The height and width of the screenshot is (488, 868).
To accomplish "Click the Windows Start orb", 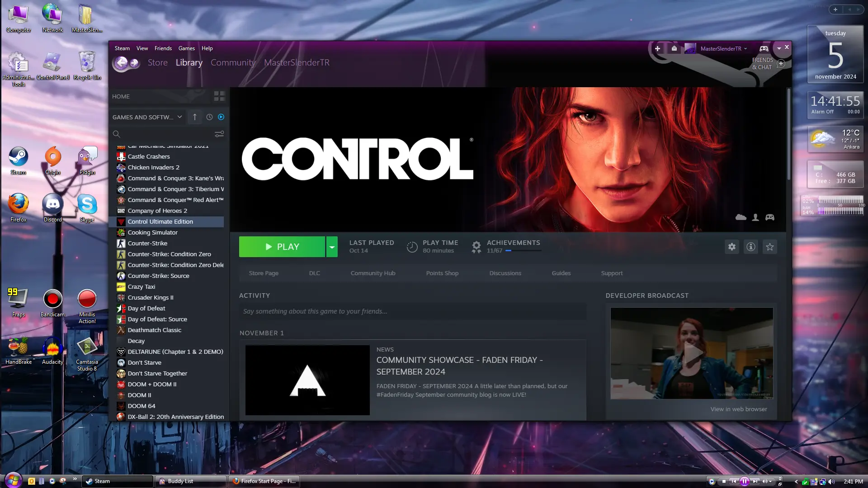I will [x=13, y=480].
